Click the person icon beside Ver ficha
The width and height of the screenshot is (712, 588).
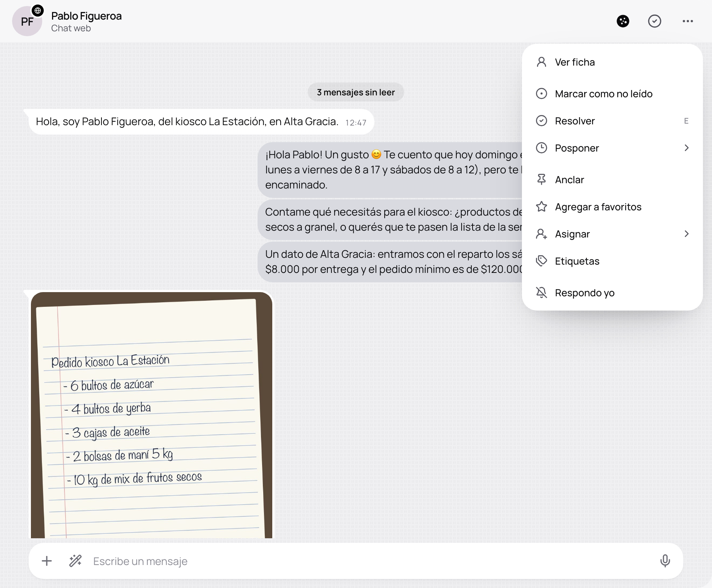click(x=542, y=62)
